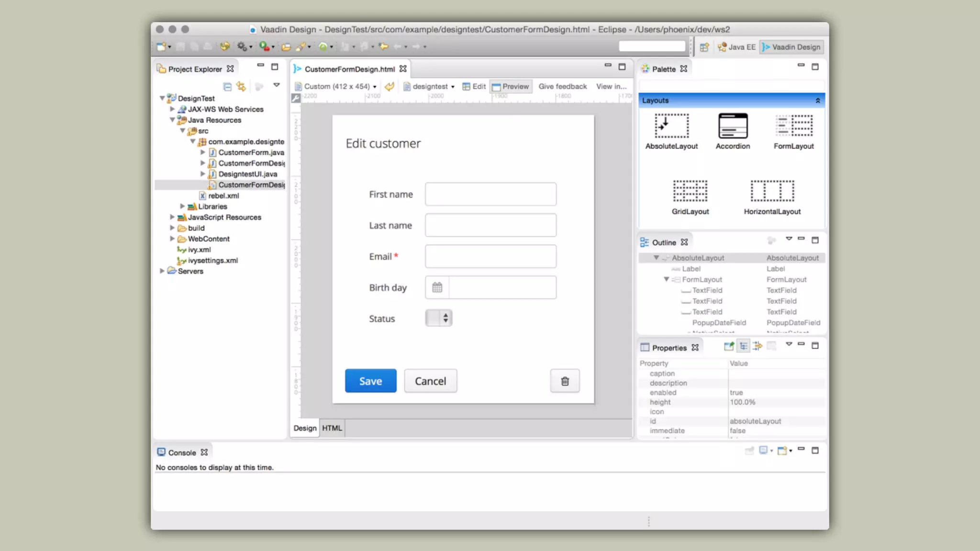Click the HorizontalLayout palette icon
Image resolution: width=980 pixels, height=551 pixels.
(x=772, y=191)
